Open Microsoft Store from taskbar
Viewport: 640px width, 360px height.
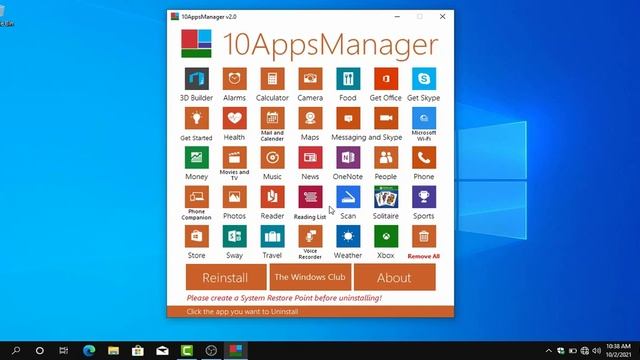(x=138, y=351)
